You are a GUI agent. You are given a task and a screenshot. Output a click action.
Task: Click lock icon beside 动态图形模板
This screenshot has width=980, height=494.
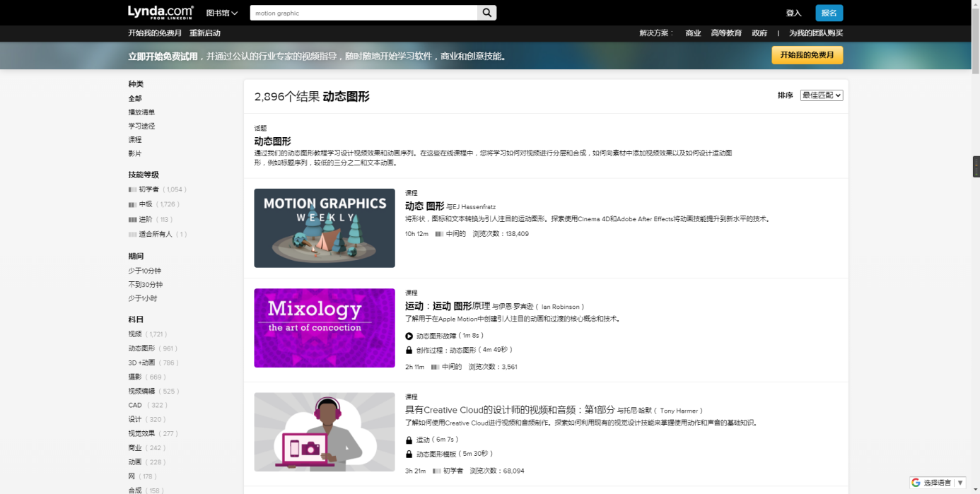pyautogui.click(x=409, y=454)
